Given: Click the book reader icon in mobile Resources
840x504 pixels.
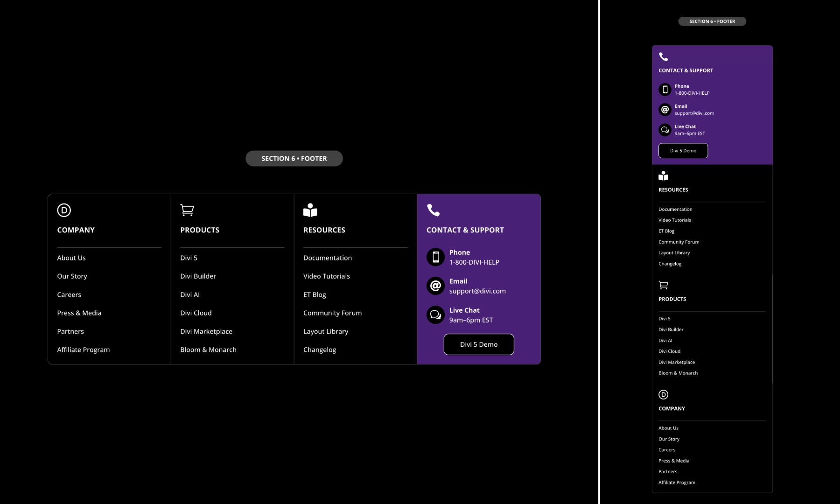Looking at the screenshot, I should (663, 176).
